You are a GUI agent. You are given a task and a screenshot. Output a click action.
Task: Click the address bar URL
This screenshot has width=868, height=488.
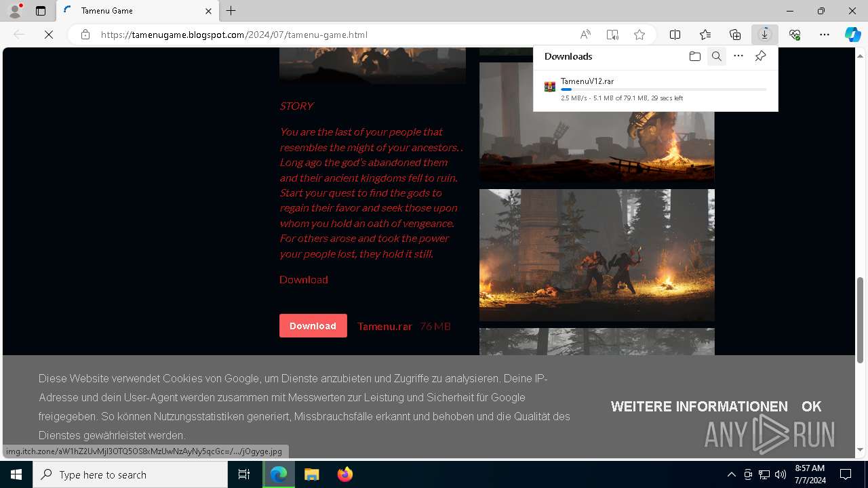point(235,35)
